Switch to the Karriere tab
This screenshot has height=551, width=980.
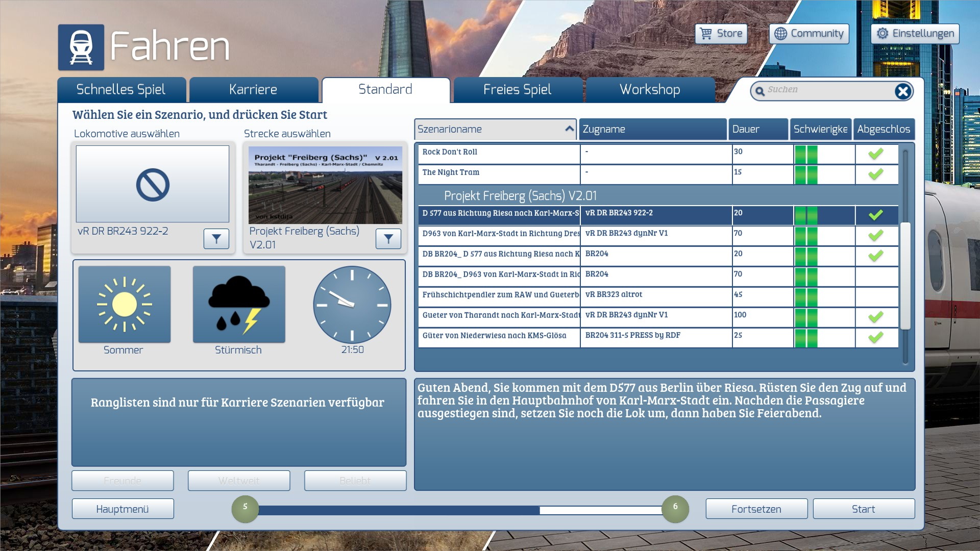pos(253,90)
